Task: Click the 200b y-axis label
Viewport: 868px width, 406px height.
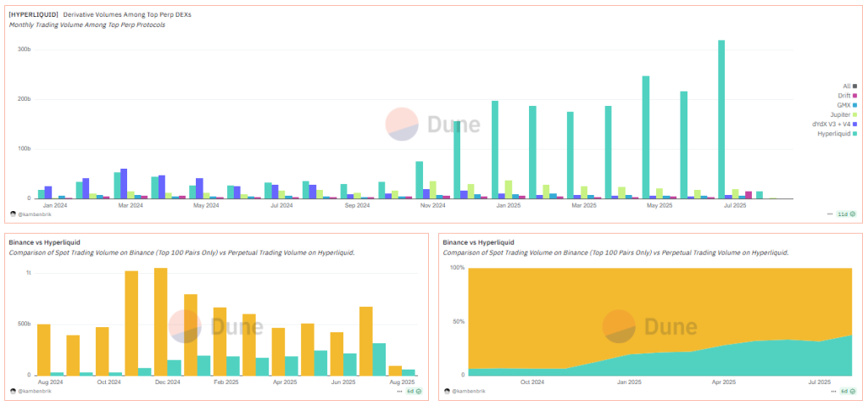Action: click(x=25, y=100)
